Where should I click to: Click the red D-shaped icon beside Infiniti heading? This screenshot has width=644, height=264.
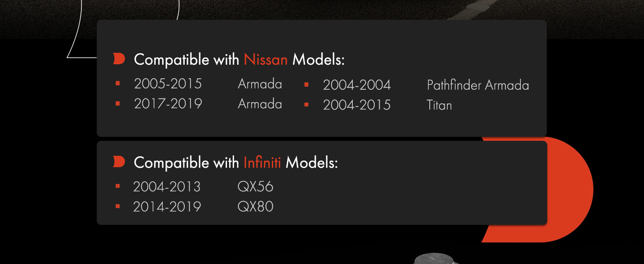[x=119, y=162]
